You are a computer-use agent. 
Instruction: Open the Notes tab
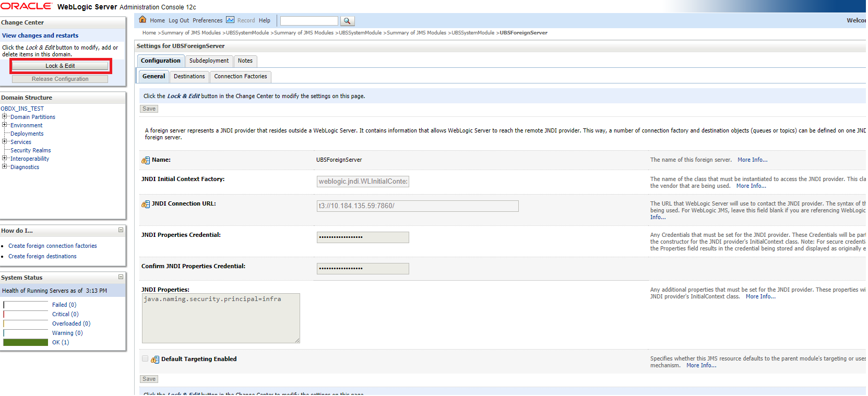coord(245,61)
